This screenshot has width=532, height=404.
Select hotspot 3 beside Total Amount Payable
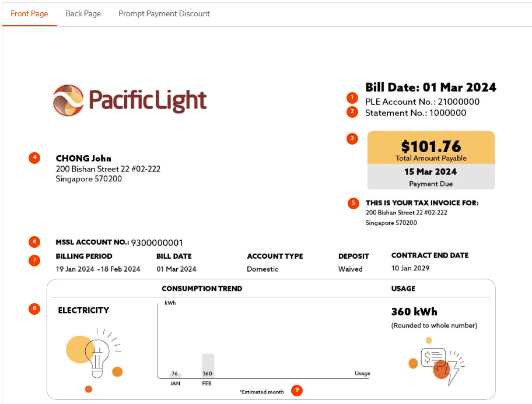coord(352,138)
